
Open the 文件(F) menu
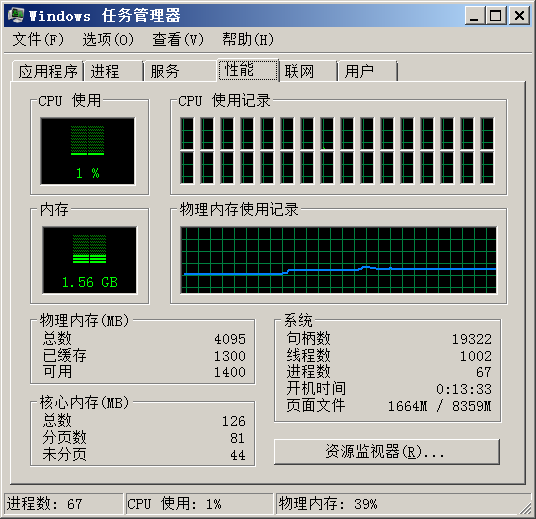[x=38, y=40]
